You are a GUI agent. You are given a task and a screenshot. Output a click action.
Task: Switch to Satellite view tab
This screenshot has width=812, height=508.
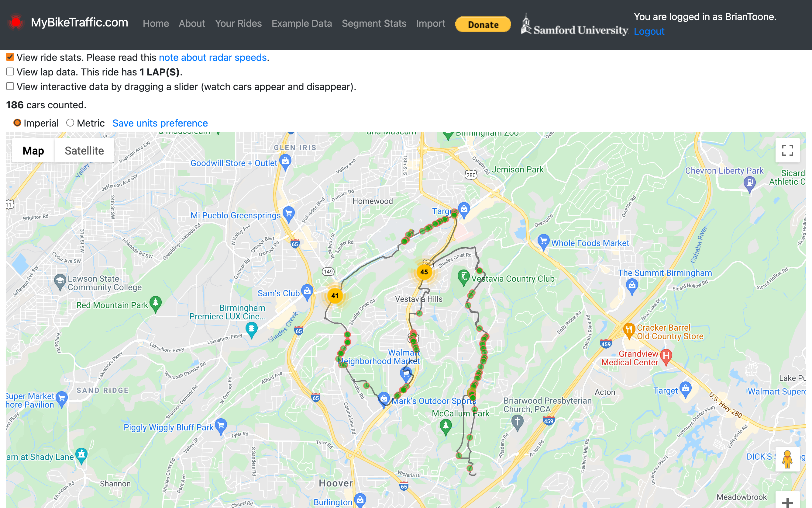(x=84, y=151)
